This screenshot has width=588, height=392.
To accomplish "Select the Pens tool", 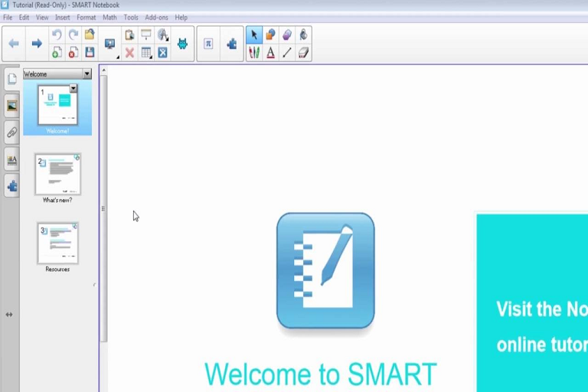I will pyautogui.click(x=254, y=53).
